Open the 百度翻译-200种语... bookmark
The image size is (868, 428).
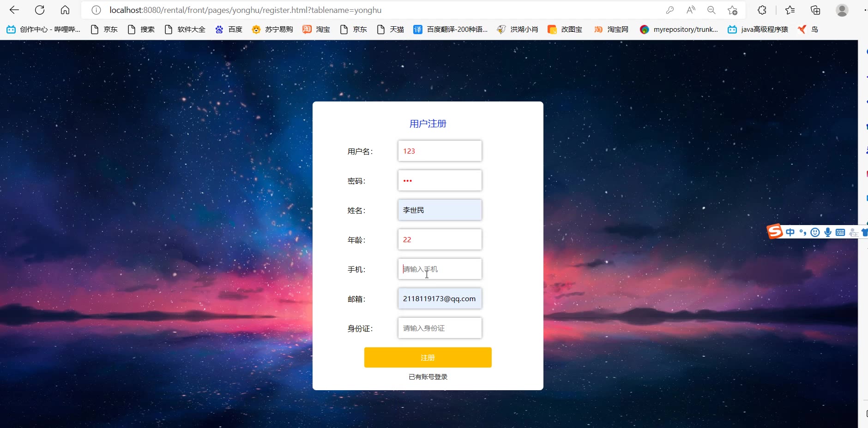coord(450,30)
